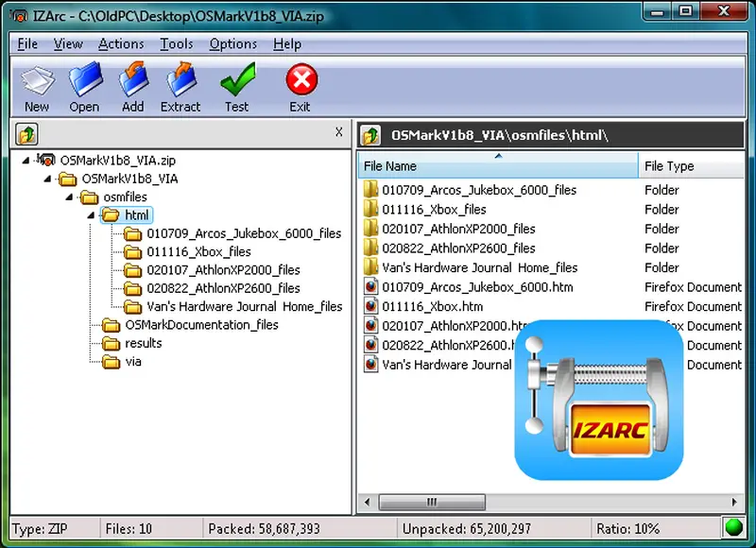756x548 pixels.
Task: Click folder icon of results in tree
Action: click(x=111, y=344)
